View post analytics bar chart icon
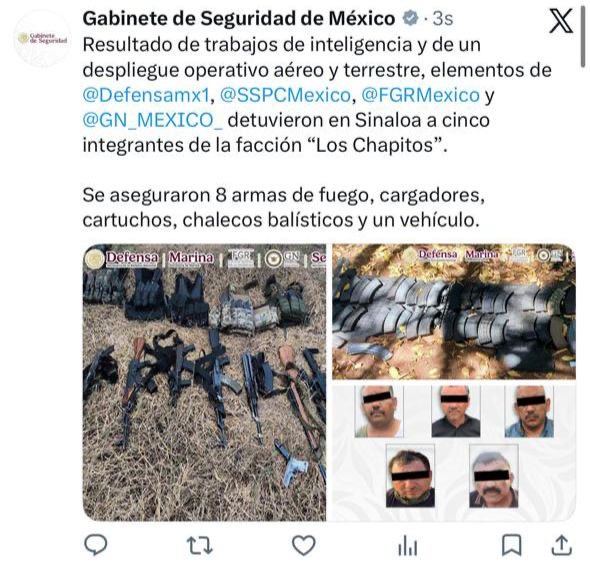 pos(408,546)
